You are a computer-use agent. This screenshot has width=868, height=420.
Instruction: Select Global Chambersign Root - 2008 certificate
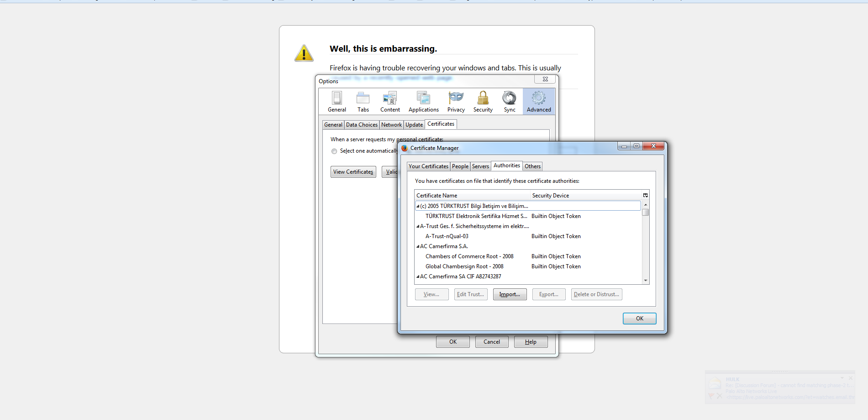click(528, 266)
